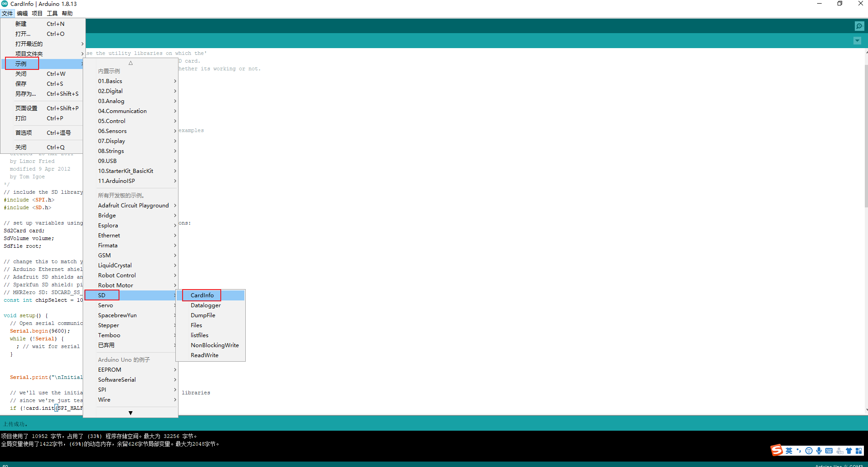Expand the 打开最近的 submenu
The width and height of the screenshot is (868, 467).
[x=43, y=44]
